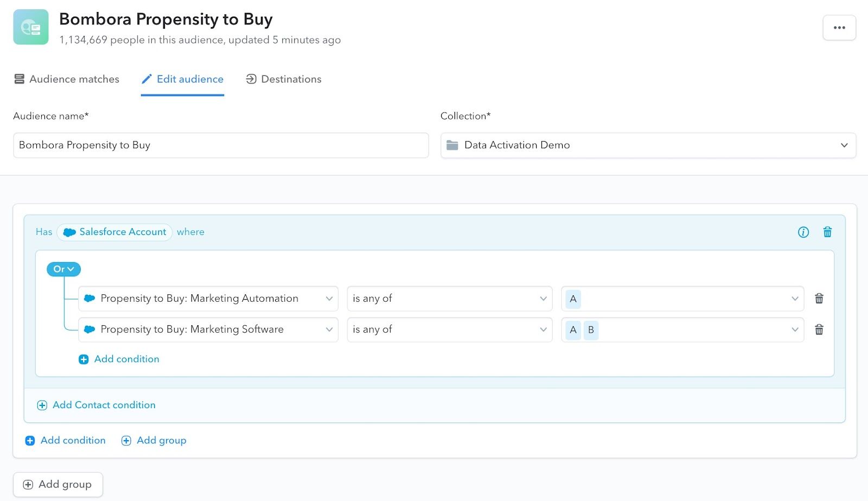This screenshot has height=501, width=868.
Task: Click the Salesforce cloud icon in the Marketing Automation field
Action: pos(90,299)
